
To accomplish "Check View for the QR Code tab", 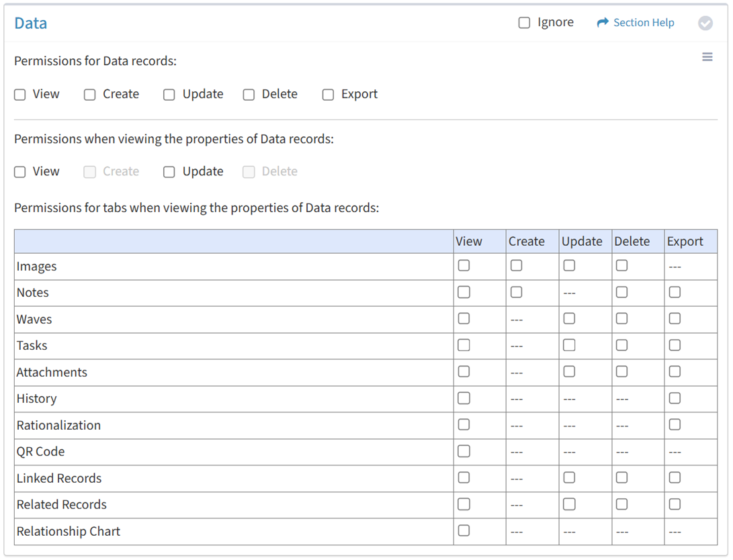I will pos(464,451).
